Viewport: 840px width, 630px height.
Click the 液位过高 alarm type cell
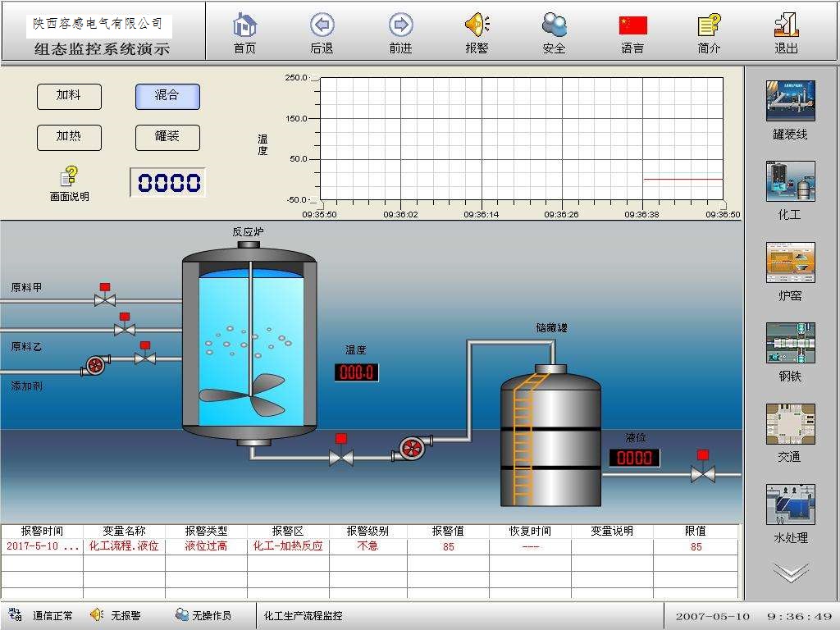point(206,546)
